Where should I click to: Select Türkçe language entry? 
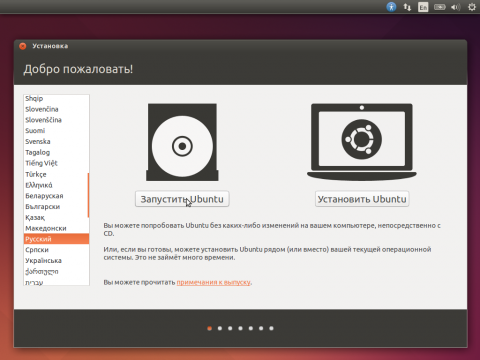(56, 174)
